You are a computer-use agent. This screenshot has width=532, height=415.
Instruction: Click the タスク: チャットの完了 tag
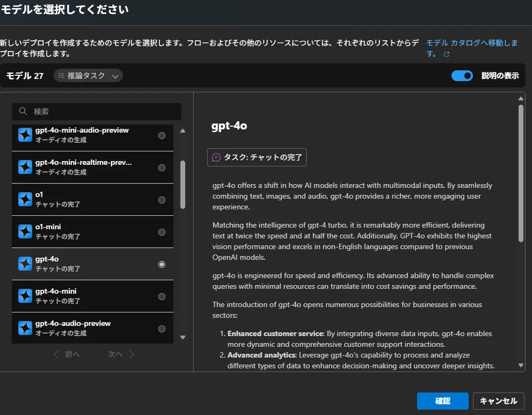click(257, 157)
